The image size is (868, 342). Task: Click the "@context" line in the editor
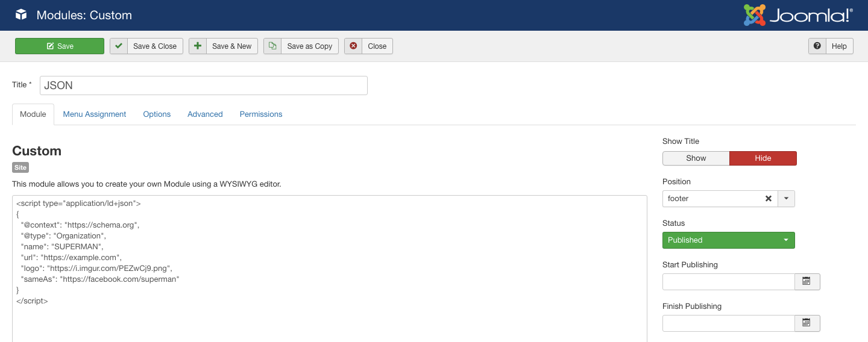click(x=80, y=225)
